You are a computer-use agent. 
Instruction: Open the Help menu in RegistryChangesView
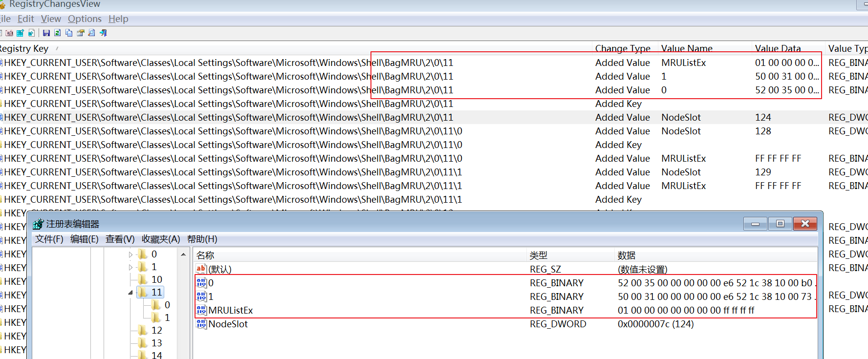coord(118,19)
